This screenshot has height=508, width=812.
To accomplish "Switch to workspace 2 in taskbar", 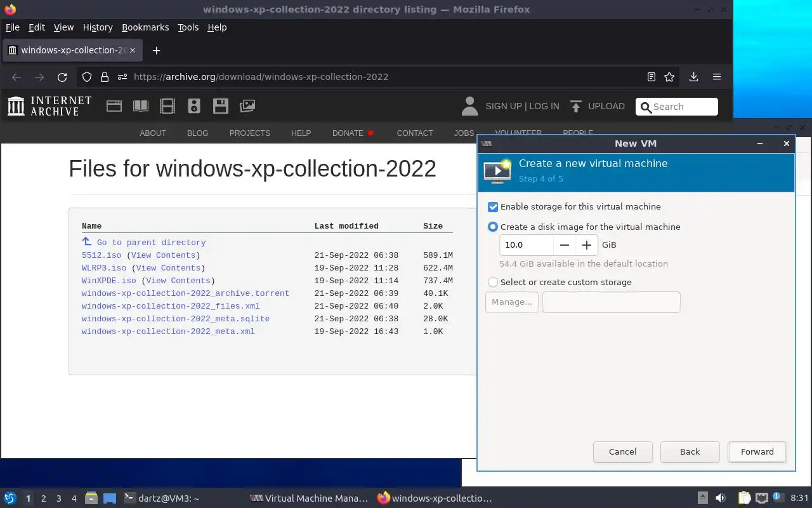I will tap(43, 498).
